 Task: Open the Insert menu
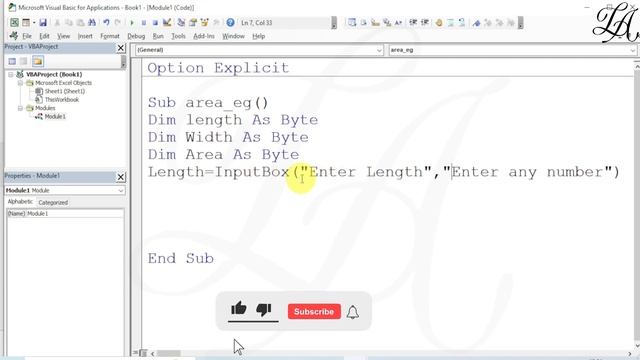85,36
